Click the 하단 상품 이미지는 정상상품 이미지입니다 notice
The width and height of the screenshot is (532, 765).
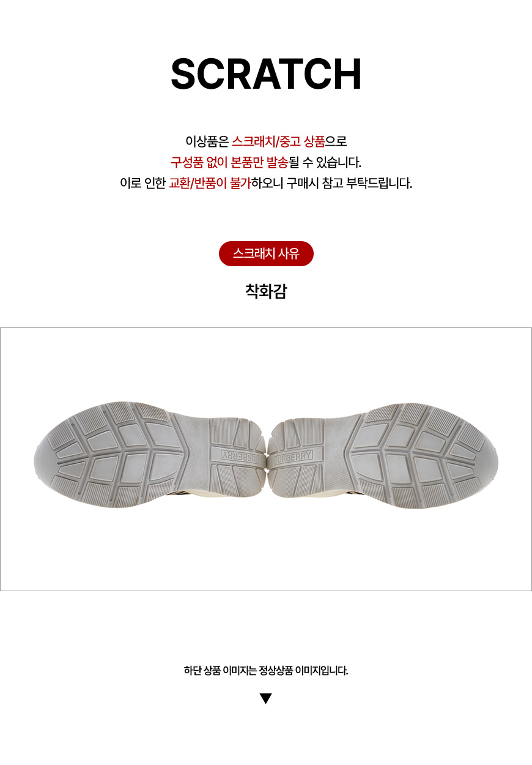tap(266, 670)
